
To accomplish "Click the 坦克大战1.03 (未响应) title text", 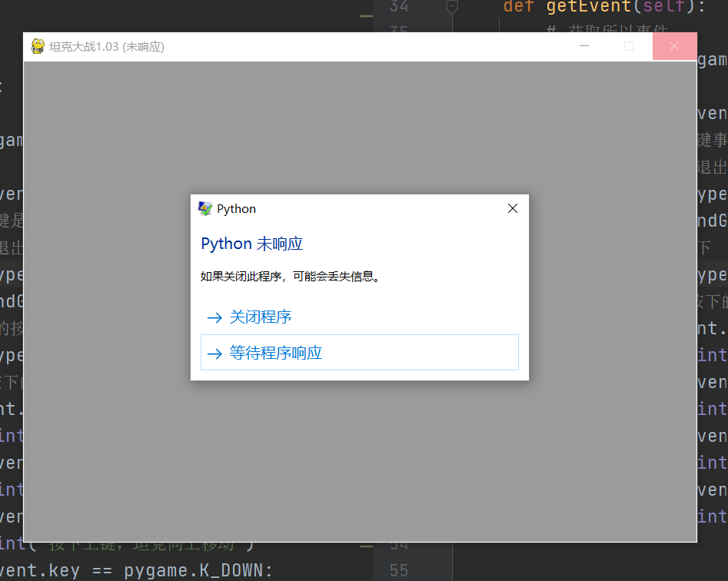I will click(x=107, y=47).
